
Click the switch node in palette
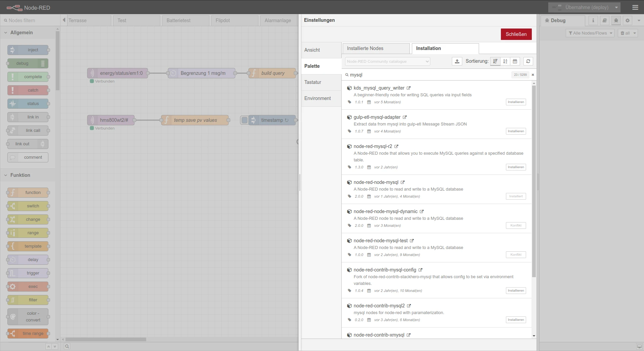point(28,206)
